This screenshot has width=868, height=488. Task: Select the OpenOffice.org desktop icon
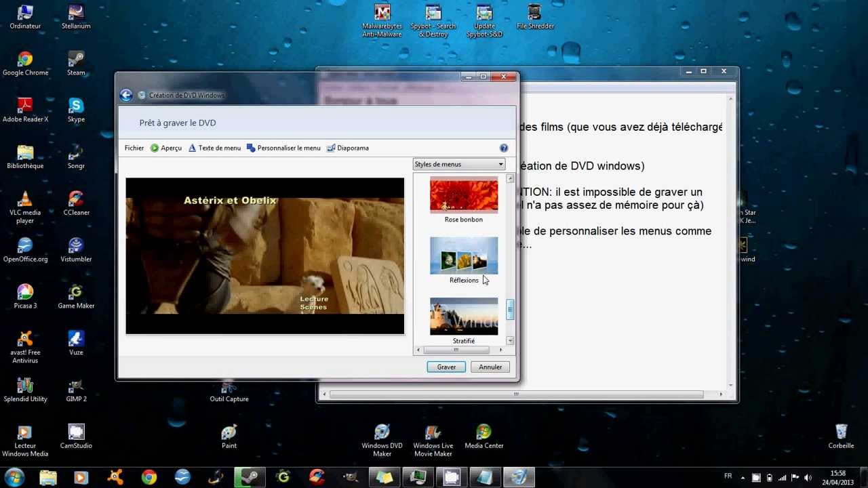25,250
